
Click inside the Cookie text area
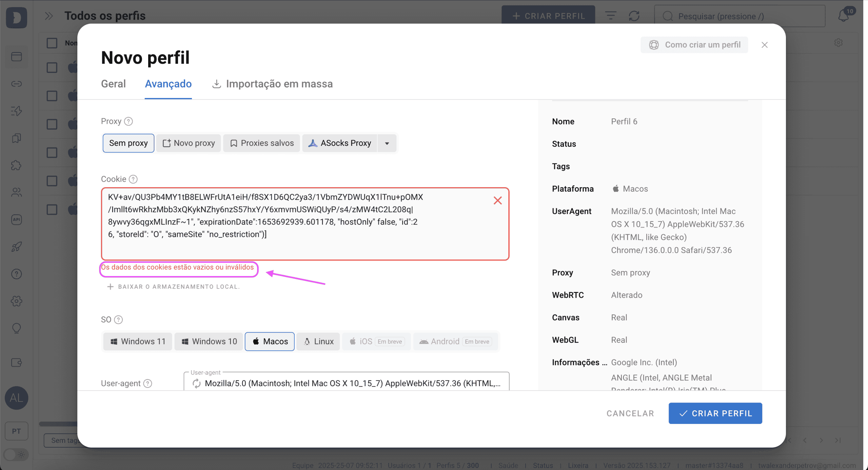(305, 224)
